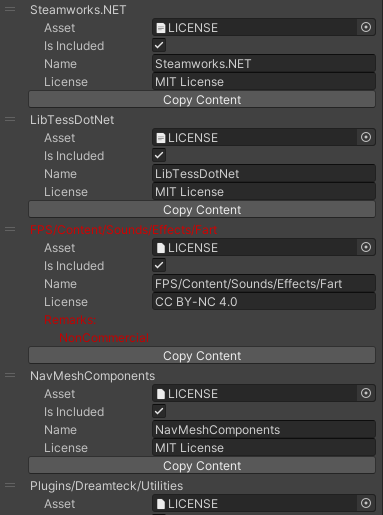Click Is Included label under LibTessDotNet

click(74, 156)
